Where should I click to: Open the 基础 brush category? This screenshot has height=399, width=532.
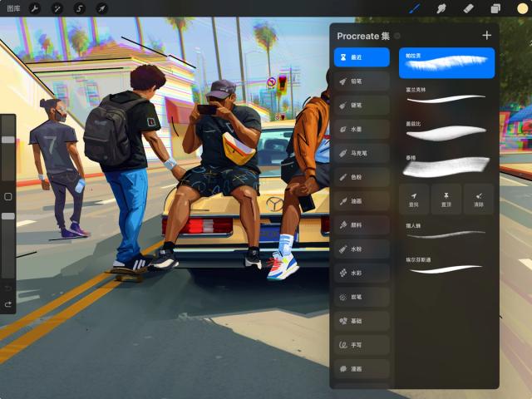(x=362, y=321)
